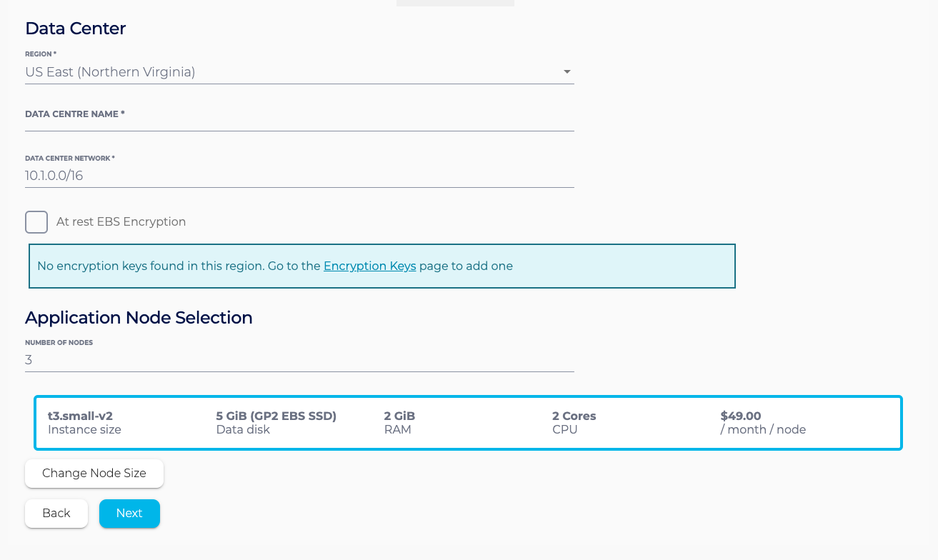
Task: Open the Encryption Keys page link
Action: point(369,266)
